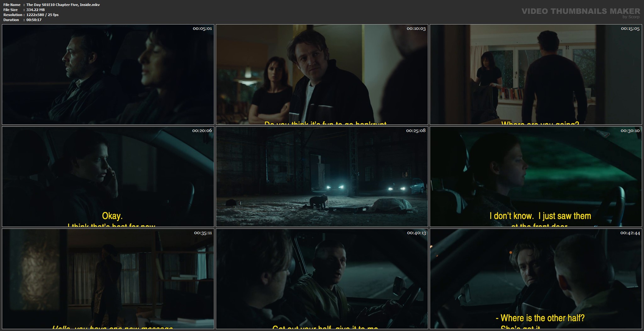Open the thumbnail stamped 00:10:03
644x331 pixels.
322,74
